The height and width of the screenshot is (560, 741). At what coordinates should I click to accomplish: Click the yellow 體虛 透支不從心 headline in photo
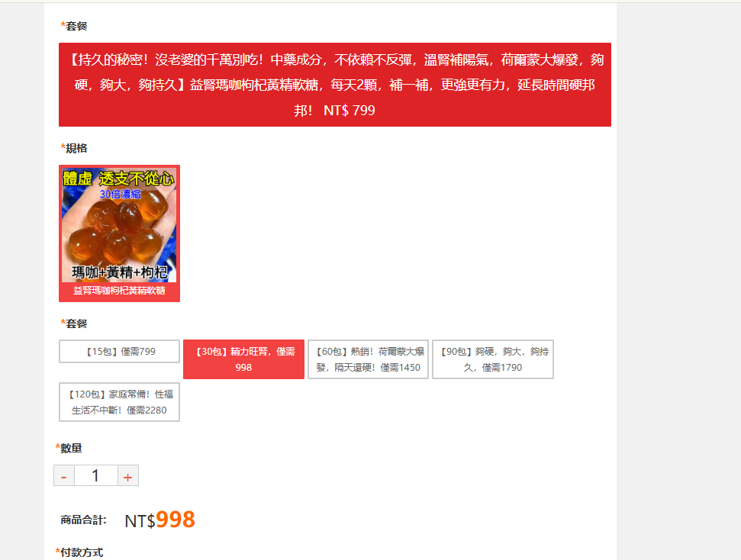point(118,179)
